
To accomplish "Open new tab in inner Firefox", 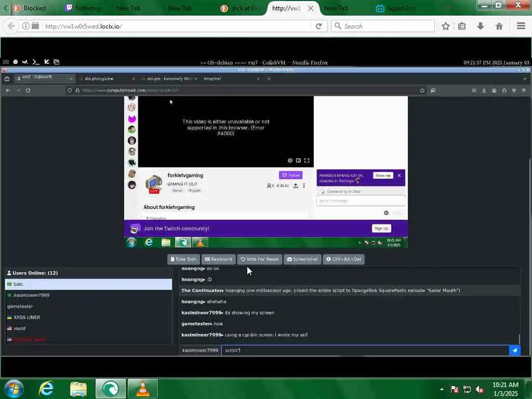I will pos(269,79).
